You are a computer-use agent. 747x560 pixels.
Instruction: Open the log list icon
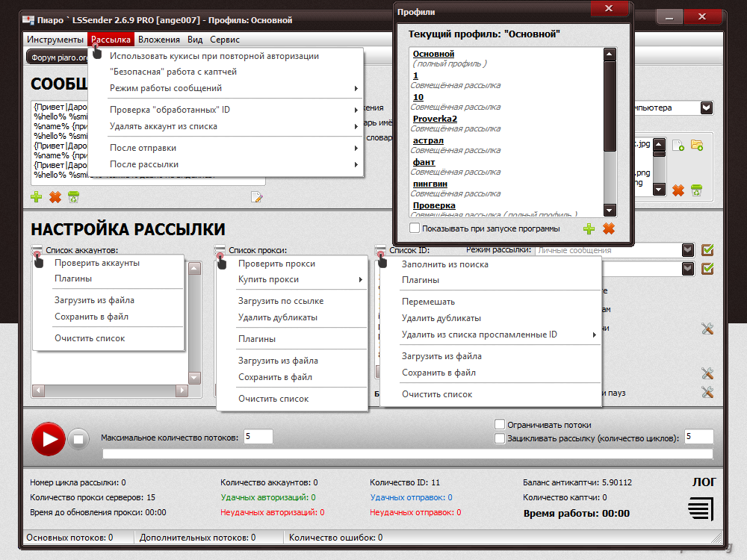[x=700, y=511]
